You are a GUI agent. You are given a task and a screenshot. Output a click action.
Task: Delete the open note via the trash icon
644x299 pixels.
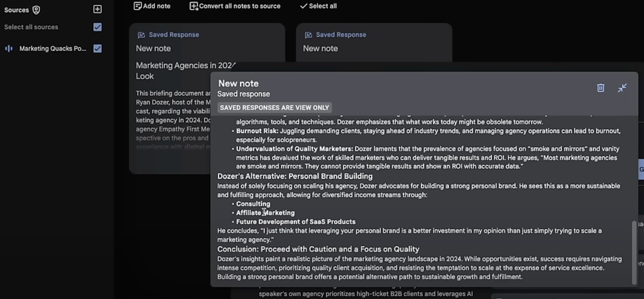(x=601, y=88)
